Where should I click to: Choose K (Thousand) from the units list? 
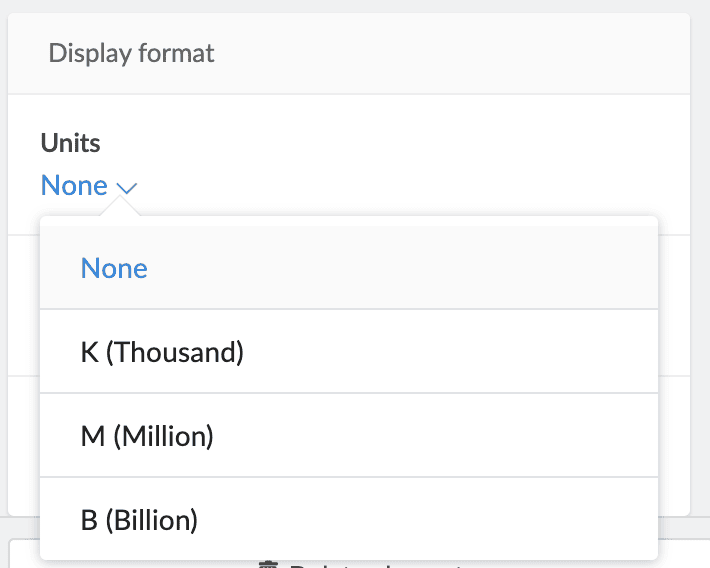click(162, 352)
